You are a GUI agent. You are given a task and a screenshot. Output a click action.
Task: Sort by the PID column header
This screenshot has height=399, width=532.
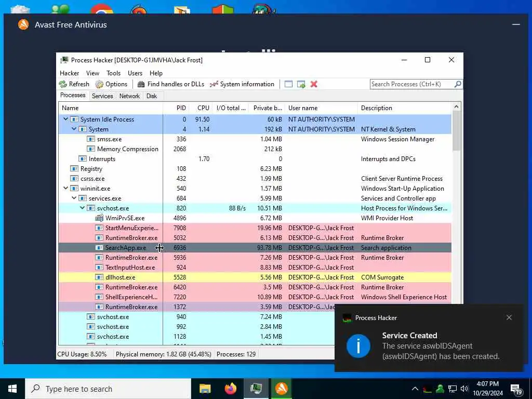(x=176, y=108)
